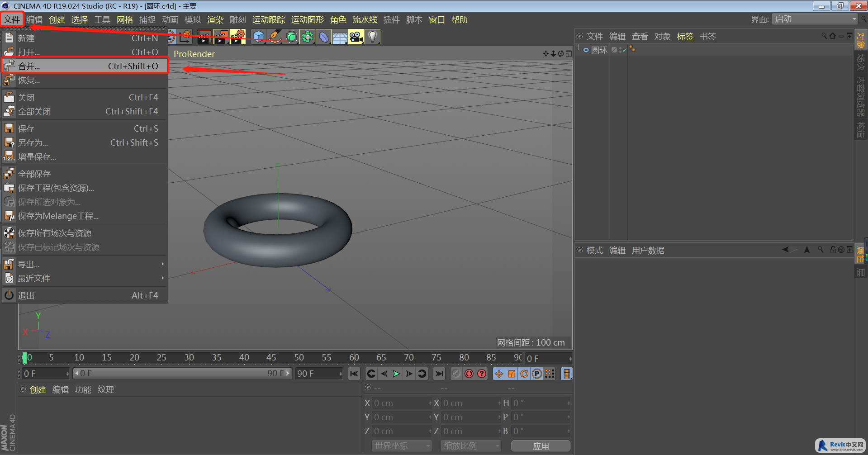Toggle Parameter keyframe recording P icon
Image resolution: width=868 pixels, height=455 pixels.
537,374
